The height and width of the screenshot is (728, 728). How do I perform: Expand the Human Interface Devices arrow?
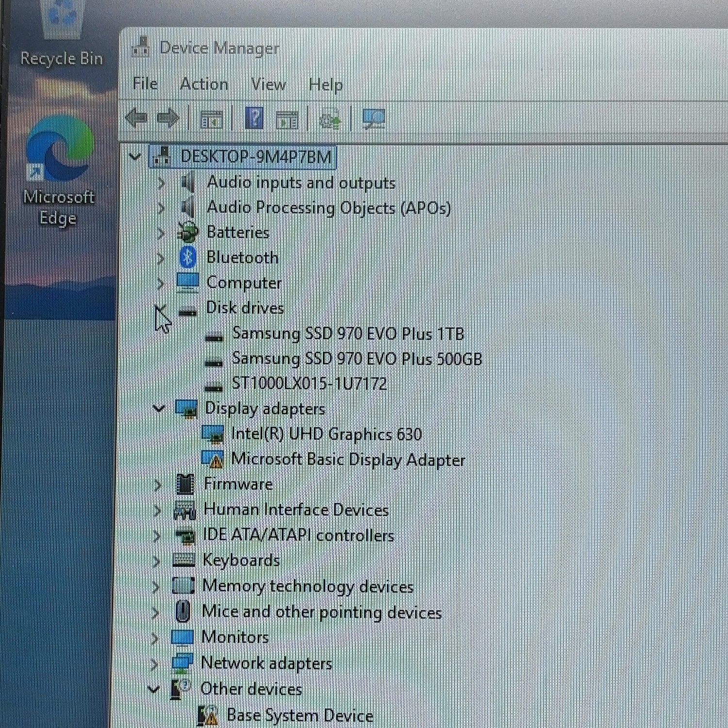pos(157,510)
